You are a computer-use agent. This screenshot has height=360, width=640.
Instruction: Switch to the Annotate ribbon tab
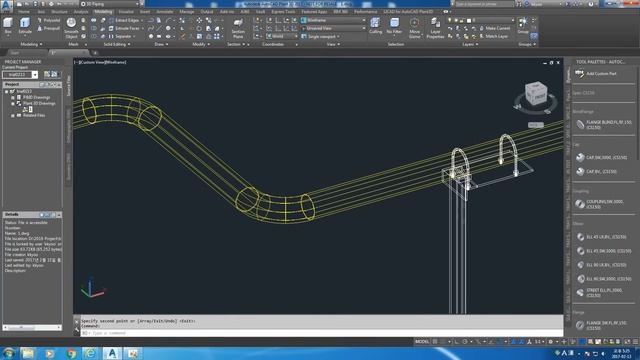coord(164,12)
